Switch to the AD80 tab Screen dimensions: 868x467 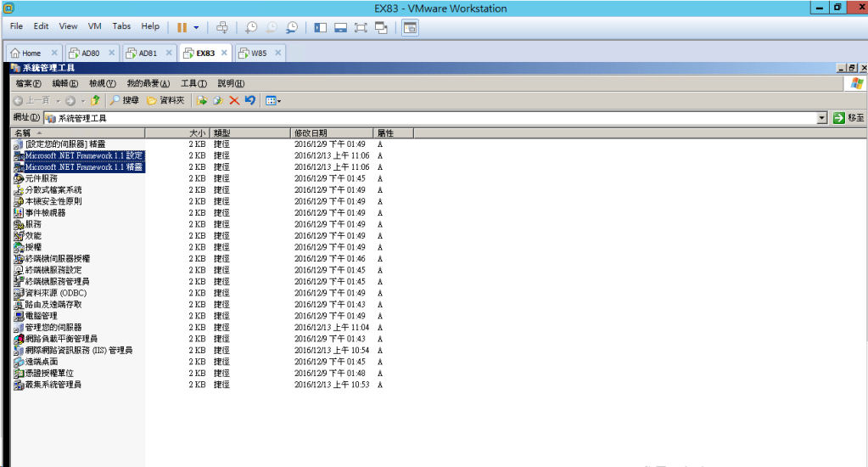pyautogui.click(x=90, y=53)
